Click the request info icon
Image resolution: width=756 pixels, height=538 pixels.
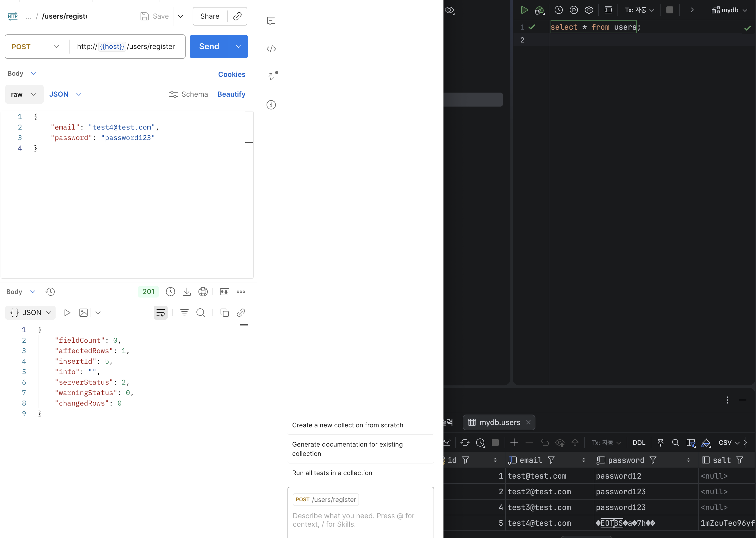(x=271, y=105)
